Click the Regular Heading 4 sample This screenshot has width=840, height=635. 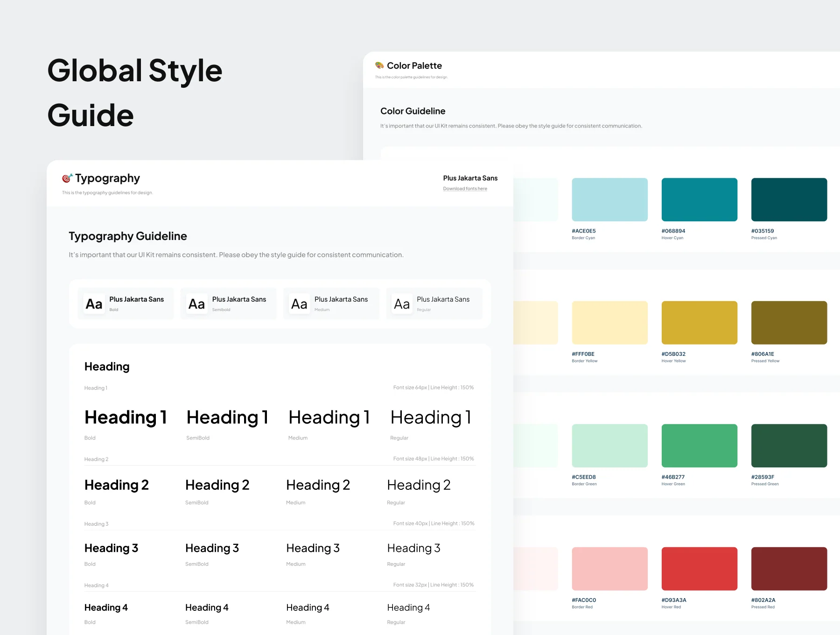408,607
